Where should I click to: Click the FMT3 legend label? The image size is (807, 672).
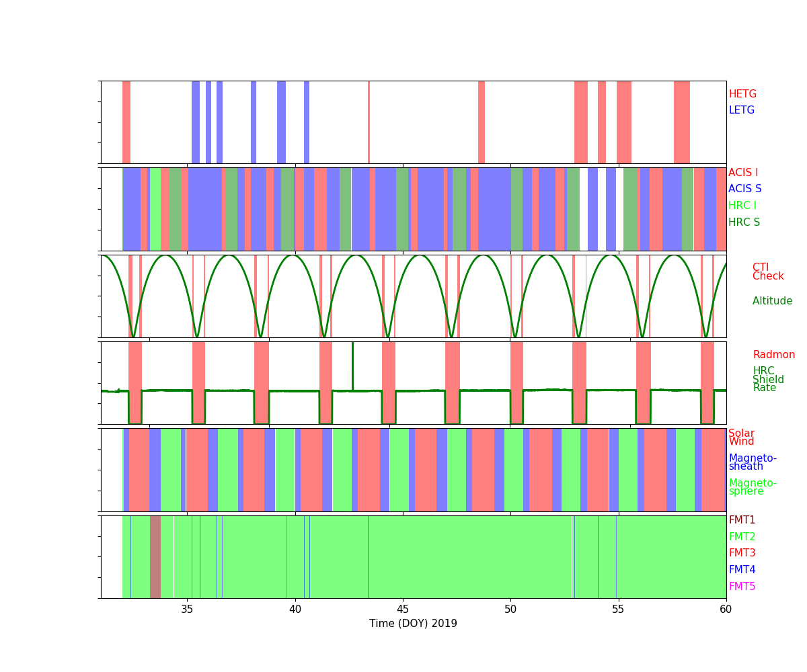pyautogui.click(x=742, y=553)
